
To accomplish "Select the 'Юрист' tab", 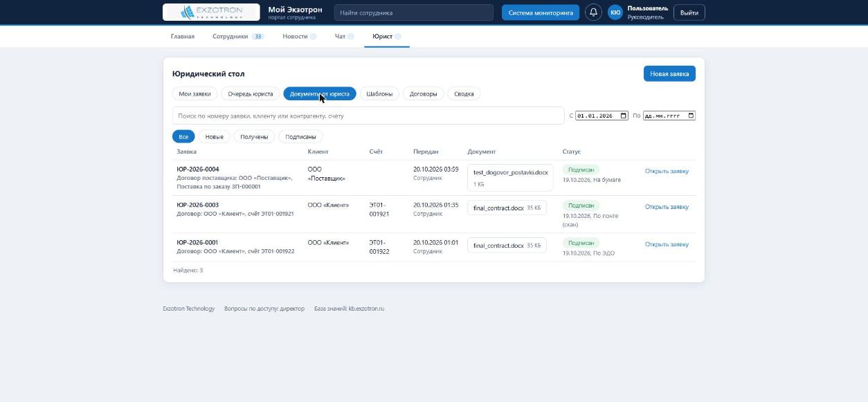I will (x=386, y=36).
